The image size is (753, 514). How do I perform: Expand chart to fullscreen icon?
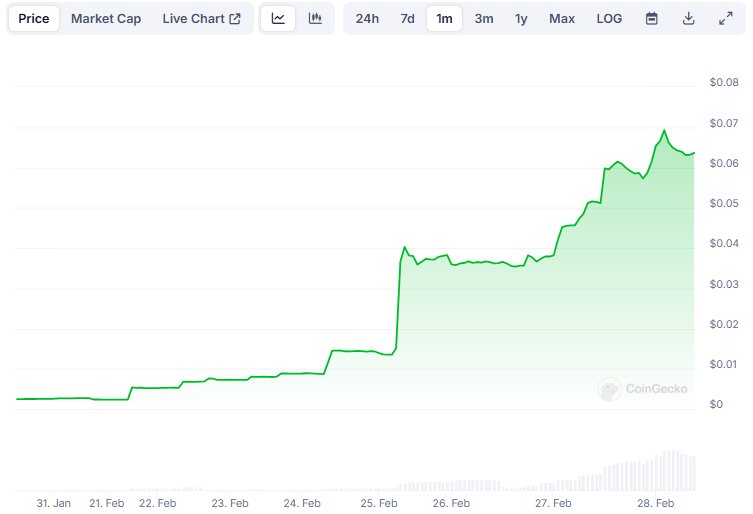[x=726, y=19]
